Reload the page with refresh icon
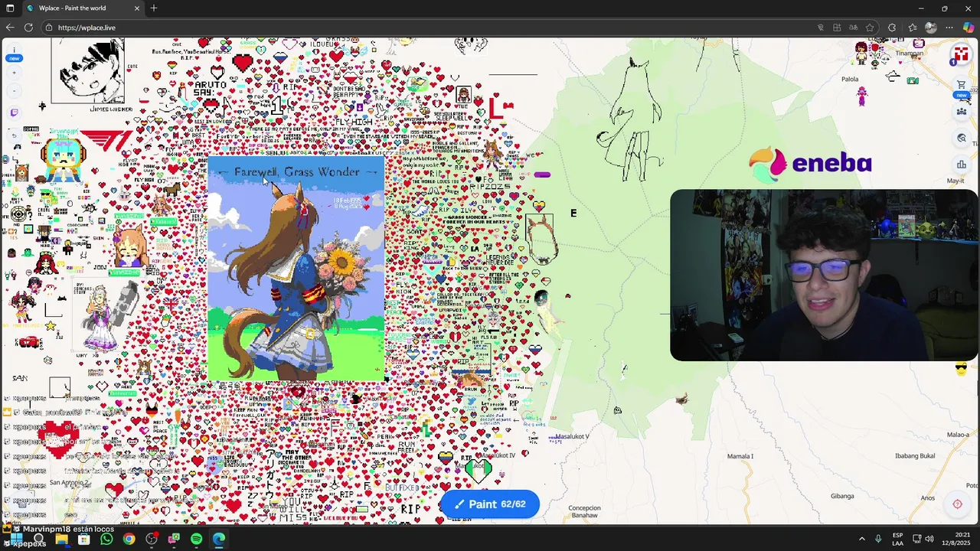980x551 pixels. (28, 28)
